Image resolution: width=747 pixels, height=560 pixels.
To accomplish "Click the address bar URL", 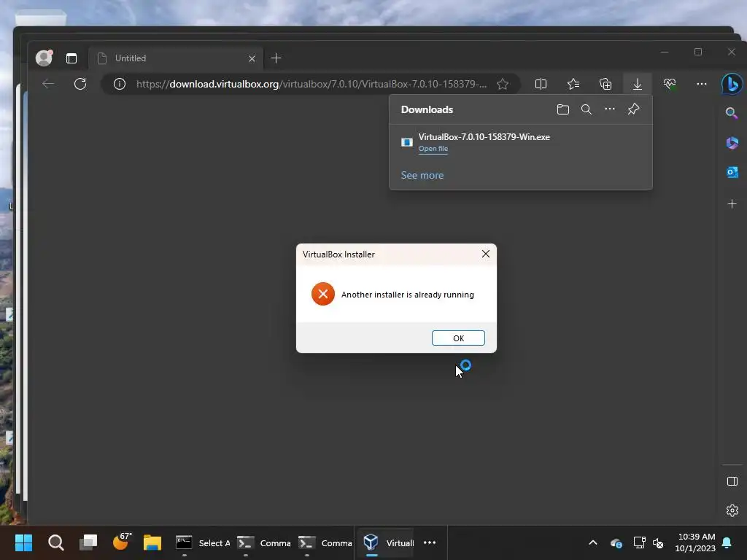I will [x=311, y=85].
